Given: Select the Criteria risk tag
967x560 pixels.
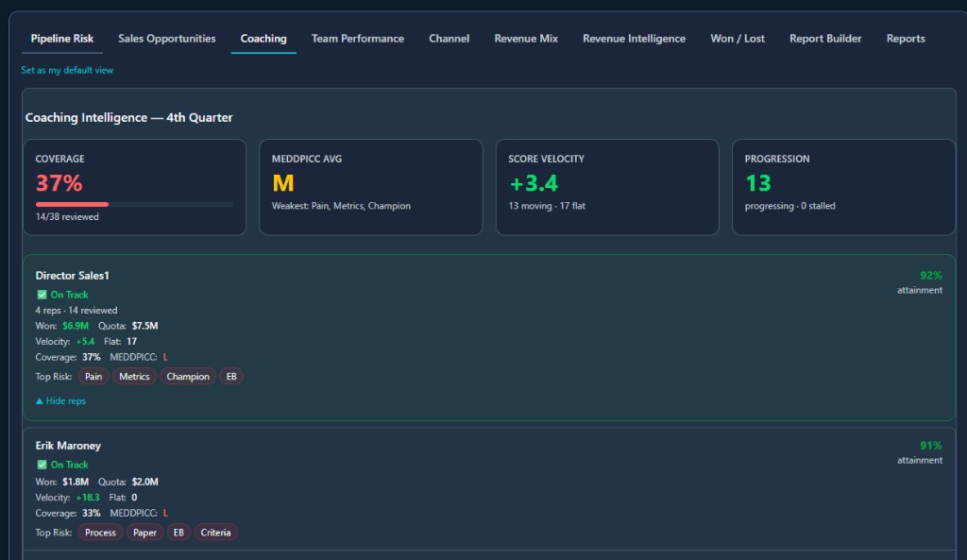Looking at the screenshot, I should 216,533.
